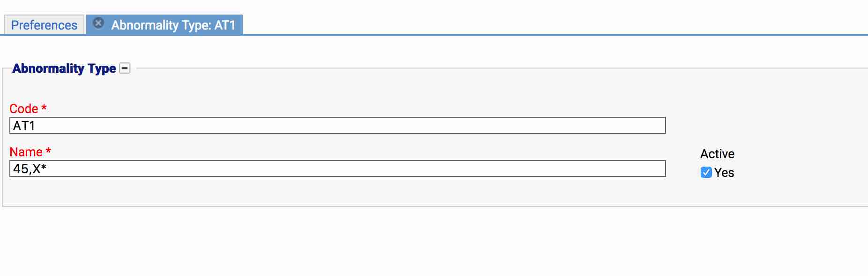Focus the Code input field
This screenshot has height=276, width=868.
(x=337, y=126)
